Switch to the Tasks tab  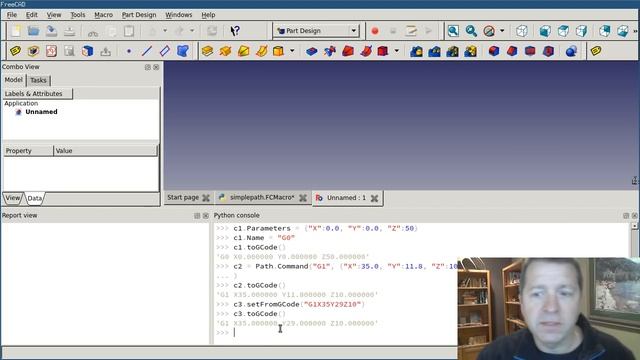[38, 80]
